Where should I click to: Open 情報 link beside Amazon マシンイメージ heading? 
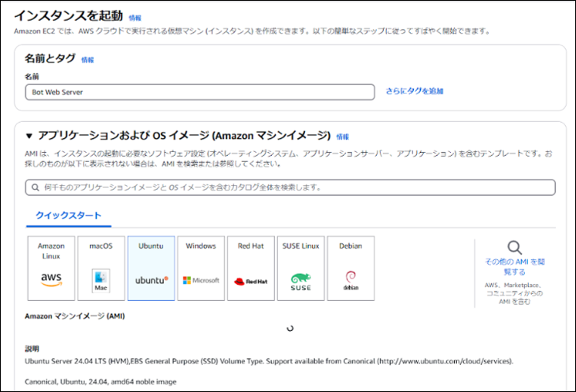point(342,136)
